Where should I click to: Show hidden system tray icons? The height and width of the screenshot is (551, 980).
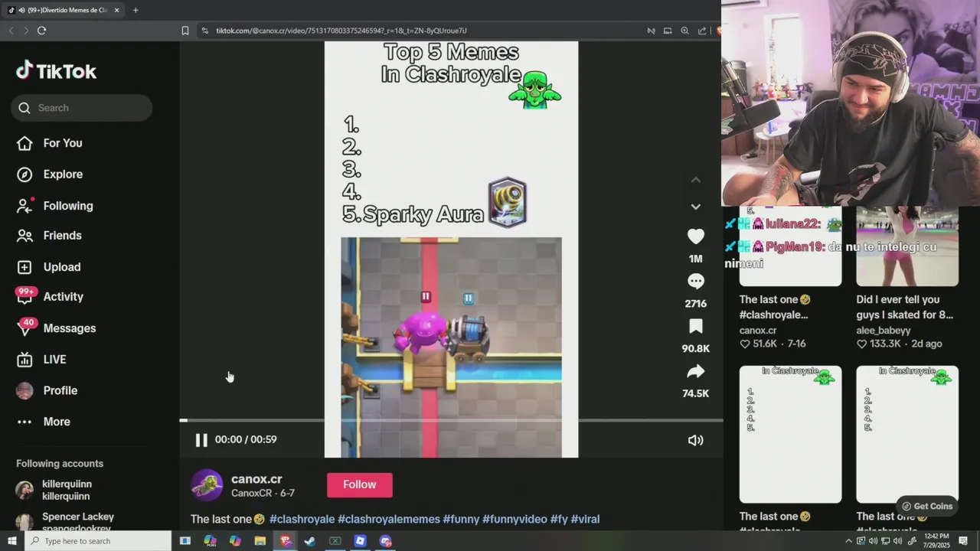click(848, 541)
